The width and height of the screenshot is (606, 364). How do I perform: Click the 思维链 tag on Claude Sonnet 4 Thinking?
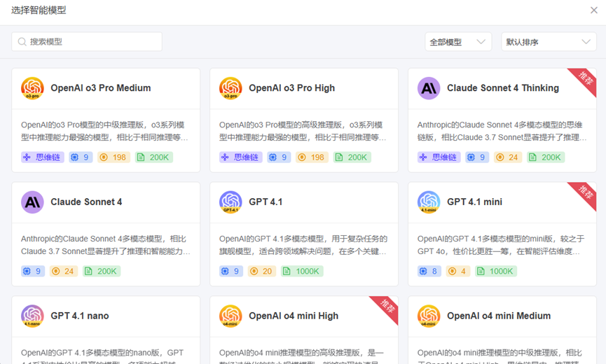point(439,157)
